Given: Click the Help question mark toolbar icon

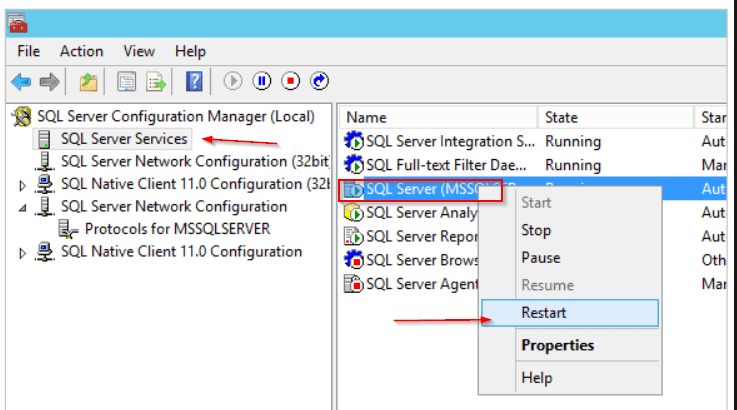Looking at the screenshot, I should 194,81.
